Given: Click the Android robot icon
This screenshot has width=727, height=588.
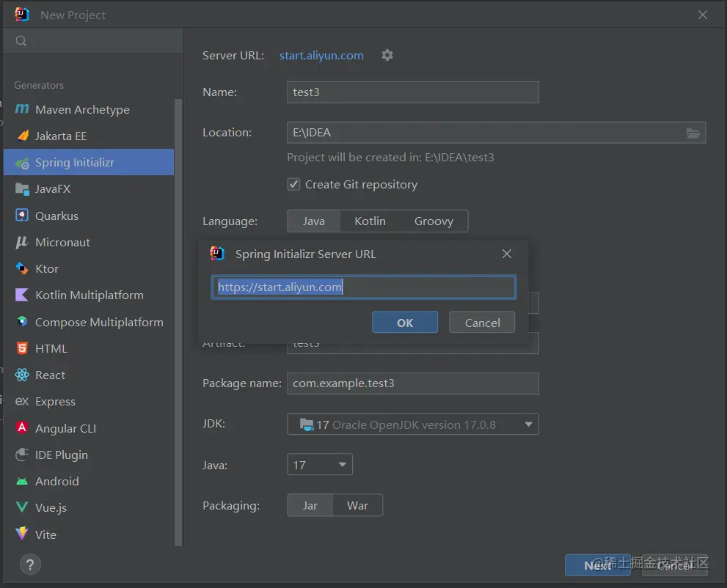Looking at the screenshot, I should point(22,481).
